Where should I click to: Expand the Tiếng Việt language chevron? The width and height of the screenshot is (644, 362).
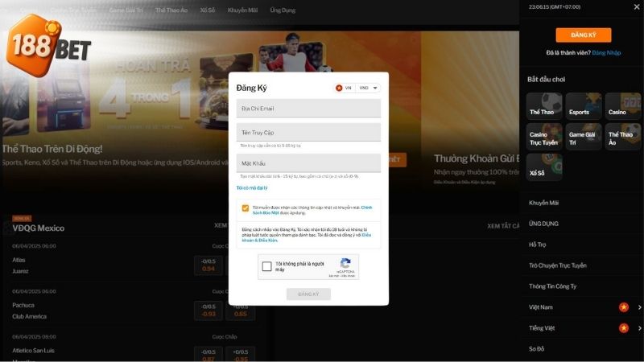point(639,328)
